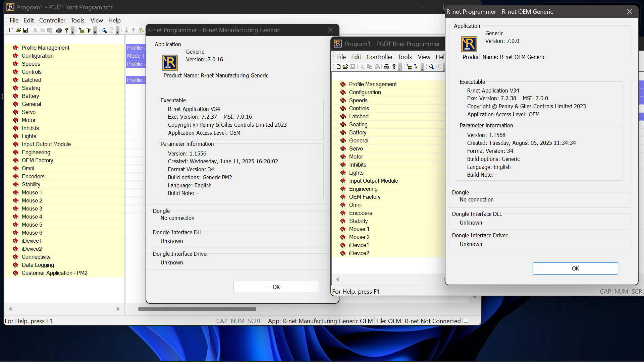Screen dimensions: 644x362
Task: Click New file icon in left window toolbar
Action: pyautogui.click(x=11, y=31)
